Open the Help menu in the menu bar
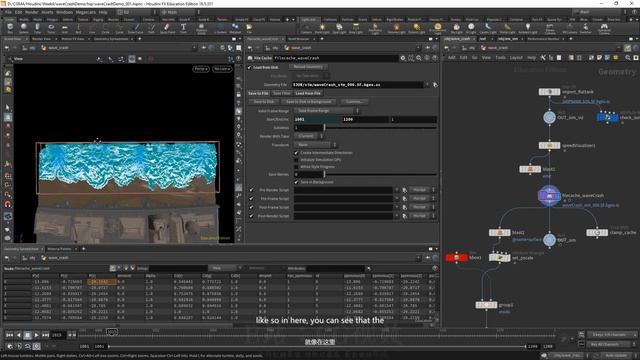The width and height of the screenshot is (640, 360). point(103,12)
